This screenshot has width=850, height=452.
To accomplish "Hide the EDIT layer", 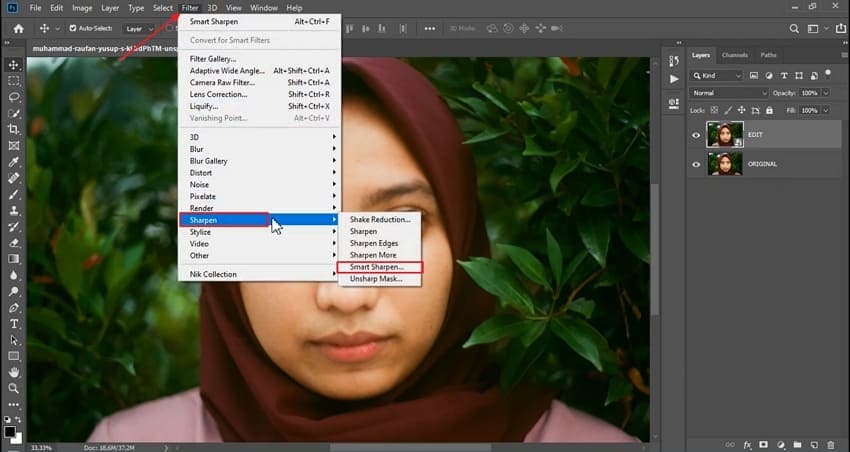I will tap(696, 135).
